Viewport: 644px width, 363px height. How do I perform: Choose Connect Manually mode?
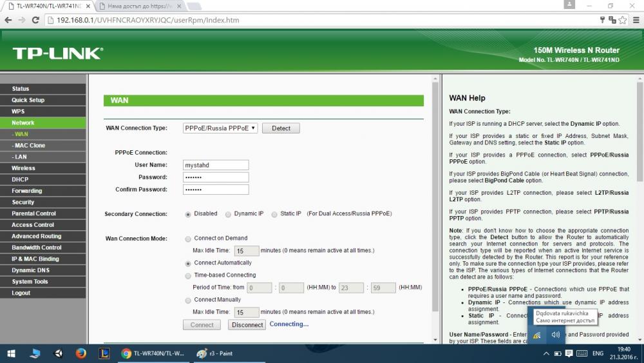[x=187, y=300]
